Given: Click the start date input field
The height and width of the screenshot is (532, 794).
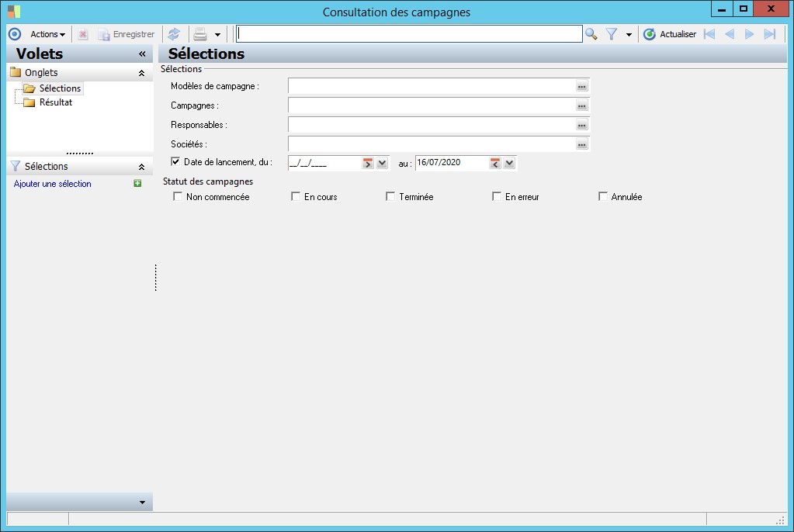Looking at the screenshot, I should pos(324,163).
